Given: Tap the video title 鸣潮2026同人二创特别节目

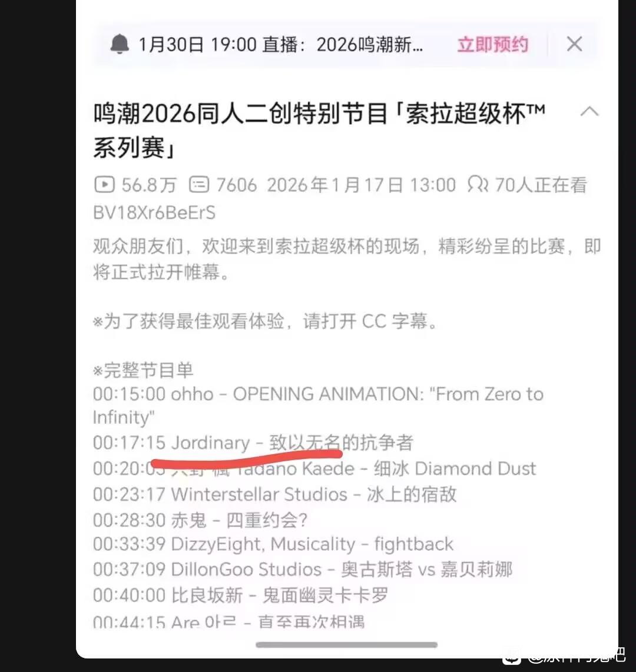Looking at the screenshot, I should (241, 114).
